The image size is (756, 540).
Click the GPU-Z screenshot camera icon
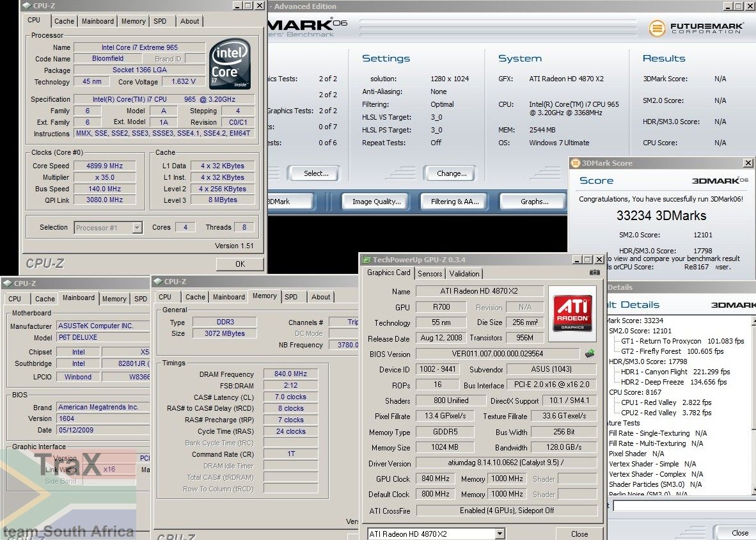pyautogui.click(x=595, y=273)
